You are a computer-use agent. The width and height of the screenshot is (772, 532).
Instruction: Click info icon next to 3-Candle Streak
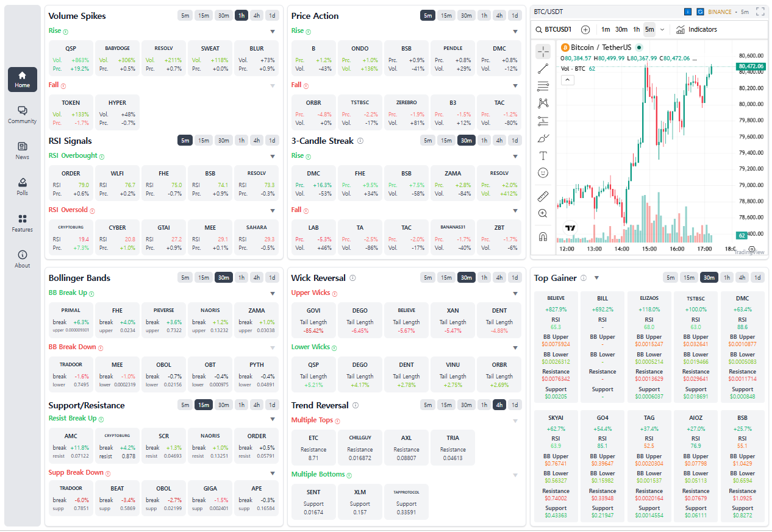(360, 141)
